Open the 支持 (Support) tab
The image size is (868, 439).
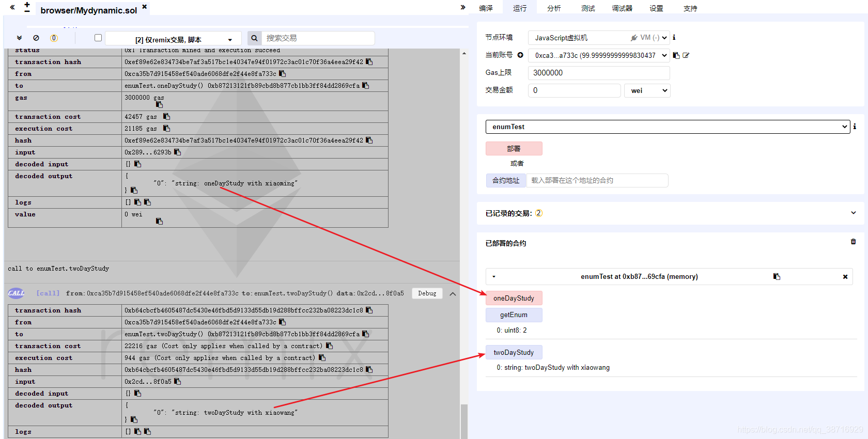click(x=690, y=8)
